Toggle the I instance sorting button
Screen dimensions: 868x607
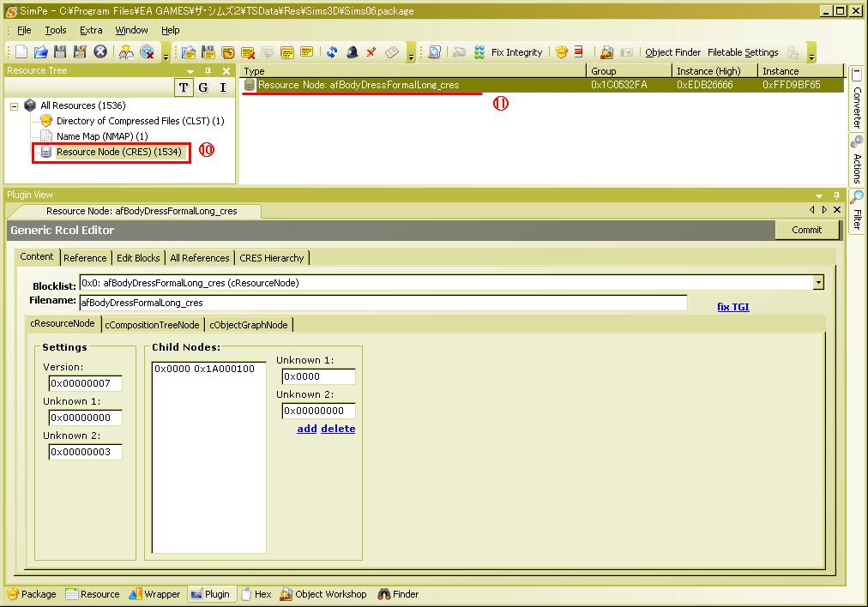[x=222, y=87]
